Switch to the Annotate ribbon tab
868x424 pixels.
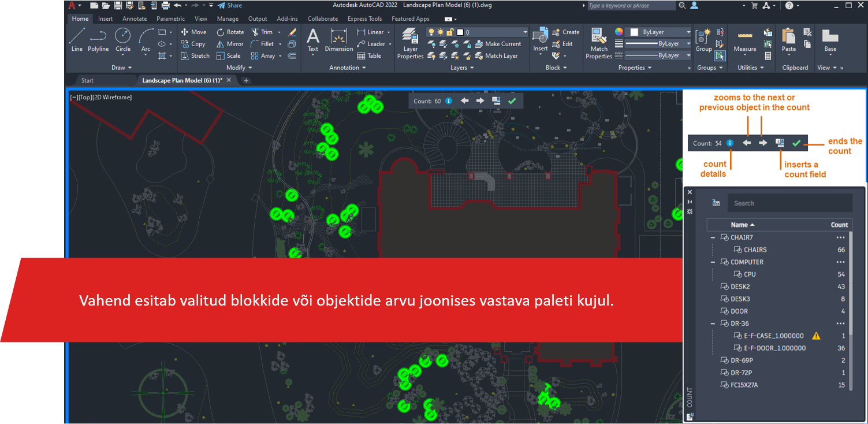click(x=135, y=18)
